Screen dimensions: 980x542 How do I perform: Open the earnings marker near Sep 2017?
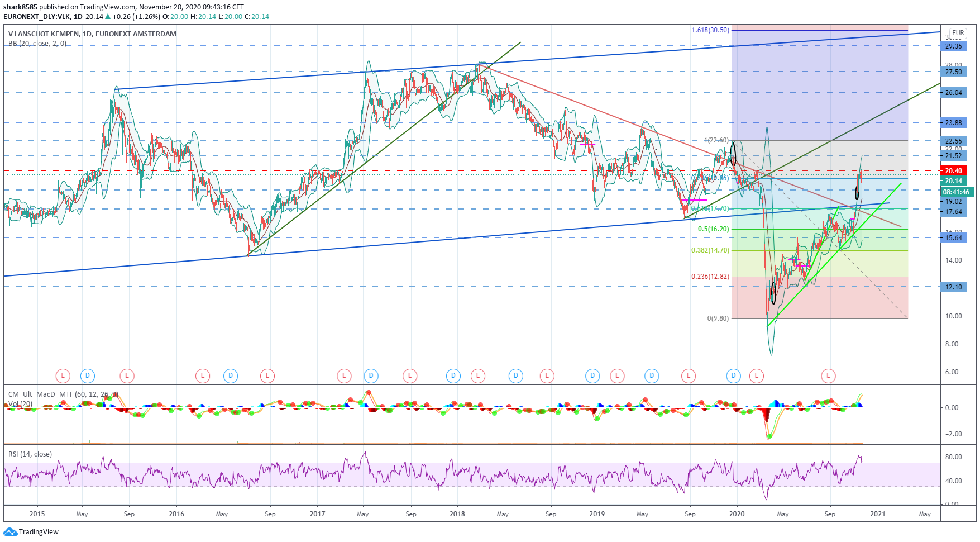pyautogui.click(x=410, y=376)
